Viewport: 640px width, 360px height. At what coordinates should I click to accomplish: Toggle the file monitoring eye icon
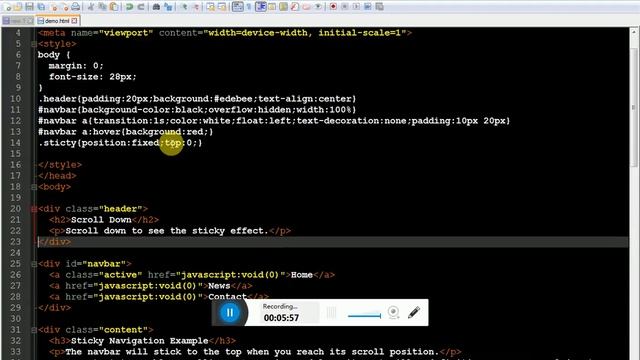click(x=318, y=7)
